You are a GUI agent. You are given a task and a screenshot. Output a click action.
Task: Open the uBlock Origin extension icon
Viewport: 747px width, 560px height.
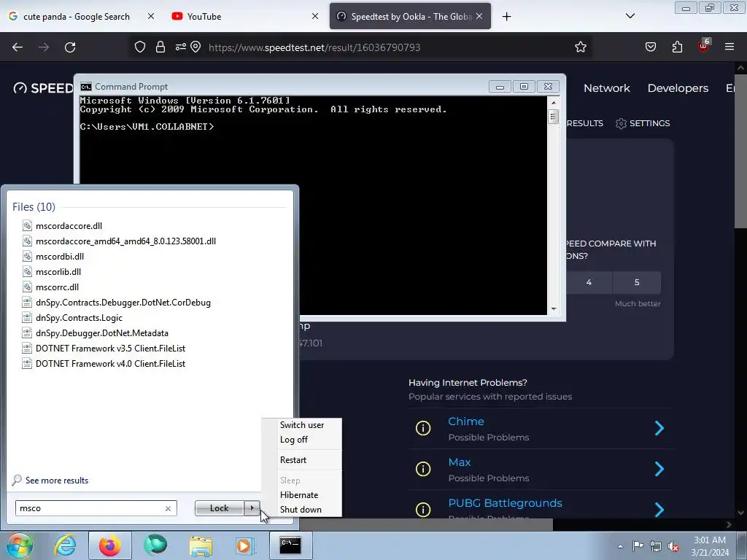[x=704, y=46]
